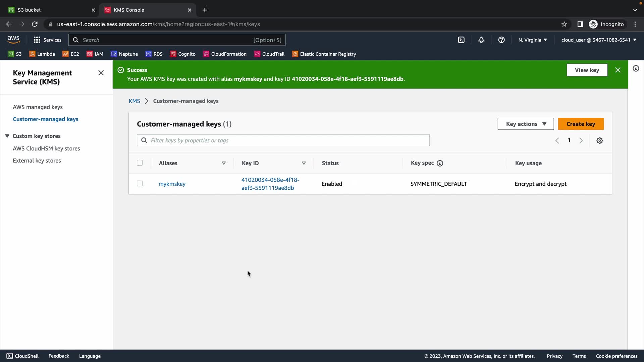This screenshot has width=644, height=362.
Task: Open the mykmskey alias link
Action: pos(172,184)
